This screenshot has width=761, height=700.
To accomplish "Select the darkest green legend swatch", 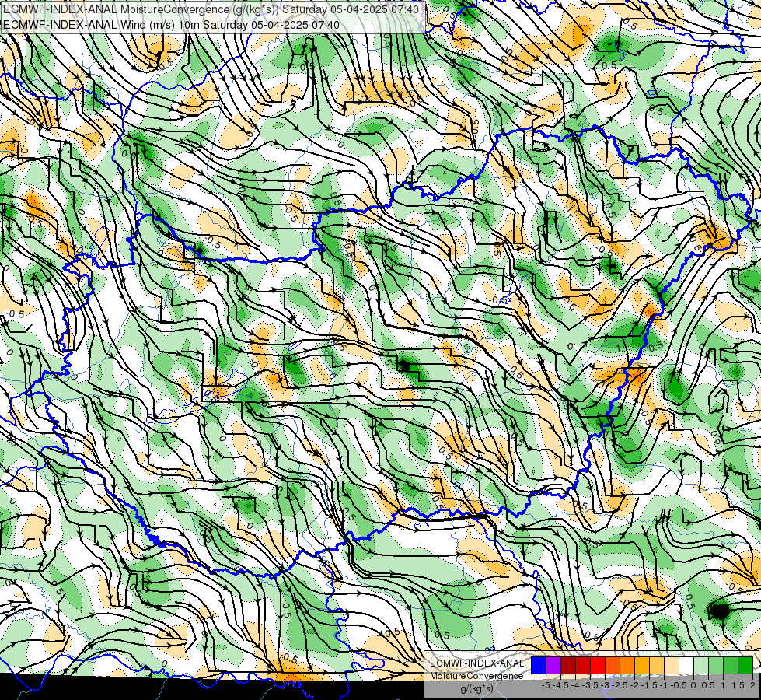I will pos(745,665).
